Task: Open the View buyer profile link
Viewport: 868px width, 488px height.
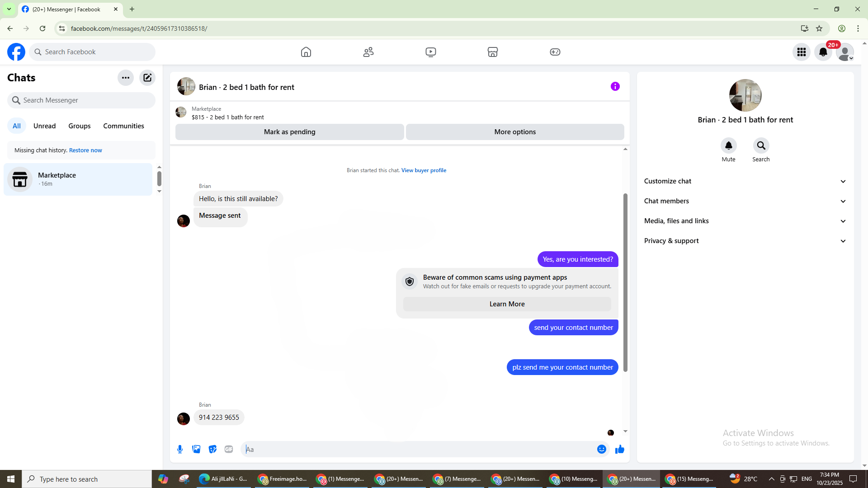Action: tap(424, 170)
